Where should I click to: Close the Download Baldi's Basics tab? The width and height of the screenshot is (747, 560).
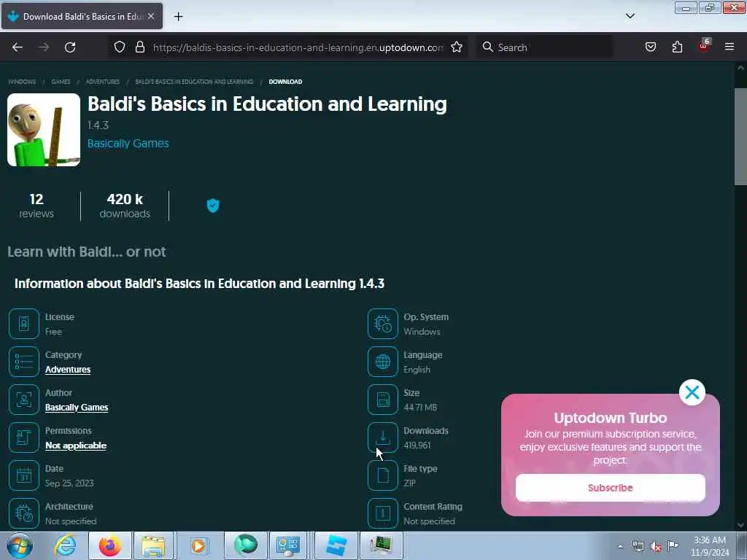tap(151, 16)
